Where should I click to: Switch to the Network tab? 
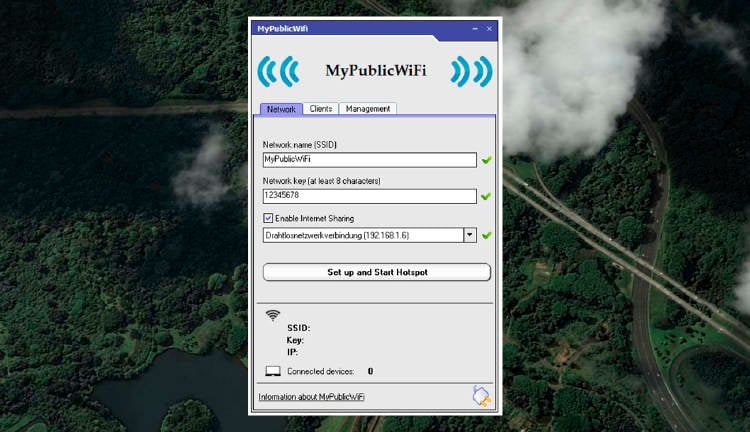click(281, 109)
